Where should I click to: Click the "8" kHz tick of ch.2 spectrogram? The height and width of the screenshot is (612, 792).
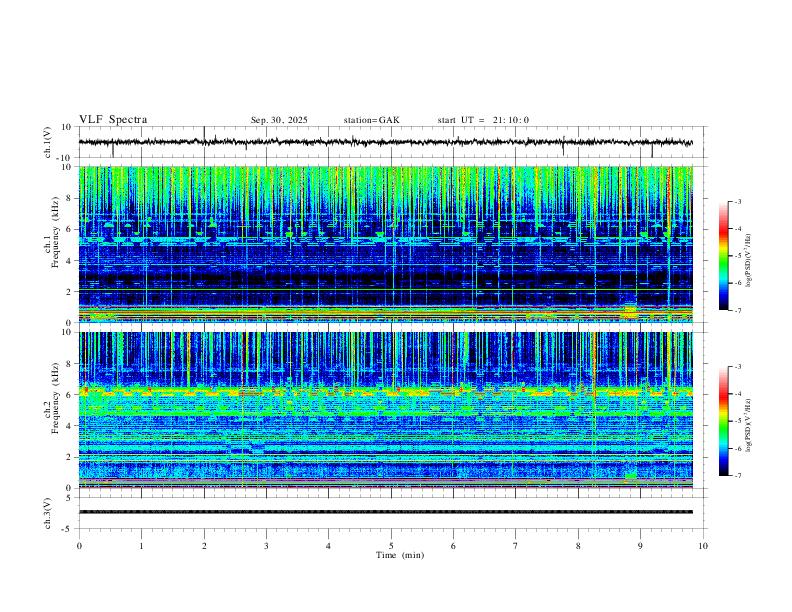69,364
